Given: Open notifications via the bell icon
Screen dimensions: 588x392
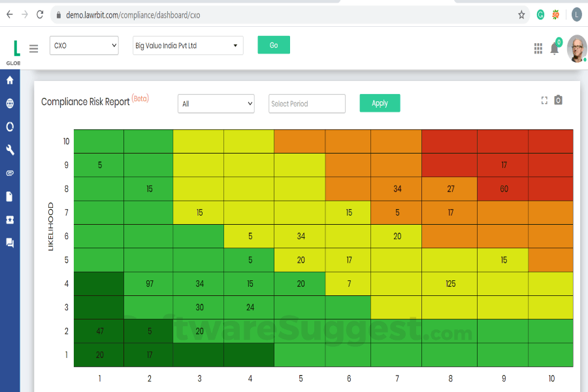Looking at the screenshot, I should [x=555, y=48].
